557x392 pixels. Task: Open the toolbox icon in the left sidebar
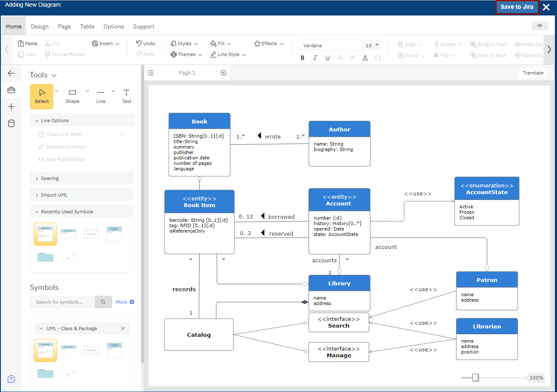coord(11,90)
